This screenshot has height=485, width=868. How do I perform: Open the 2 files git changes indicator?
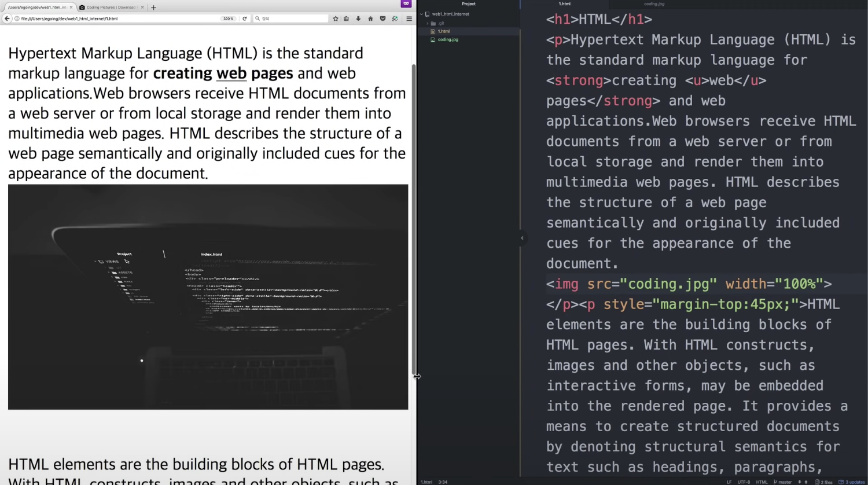tap(824, 482)
